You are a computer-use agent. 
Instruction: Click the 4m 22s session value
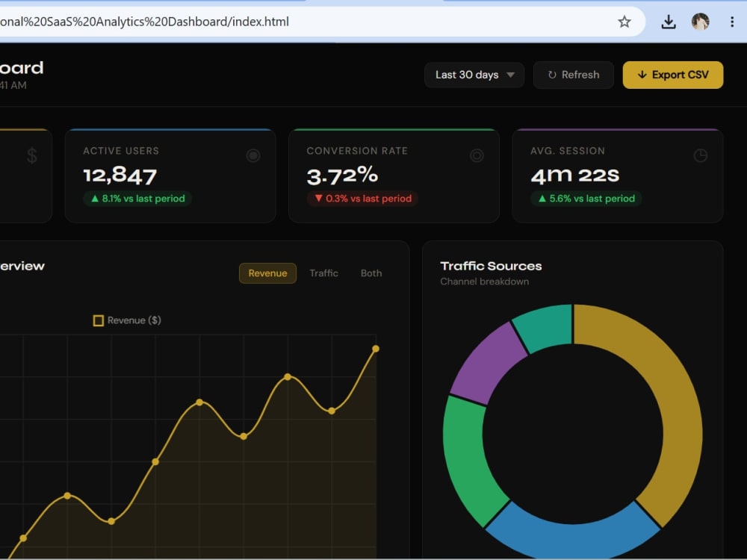click(x=575, y=175)
